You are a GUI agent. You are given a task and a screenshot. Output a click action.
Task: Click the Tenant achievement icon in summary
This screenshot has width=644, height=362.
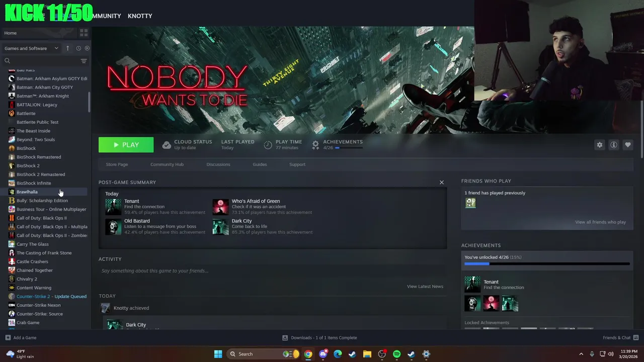click(x=113, y=207)
